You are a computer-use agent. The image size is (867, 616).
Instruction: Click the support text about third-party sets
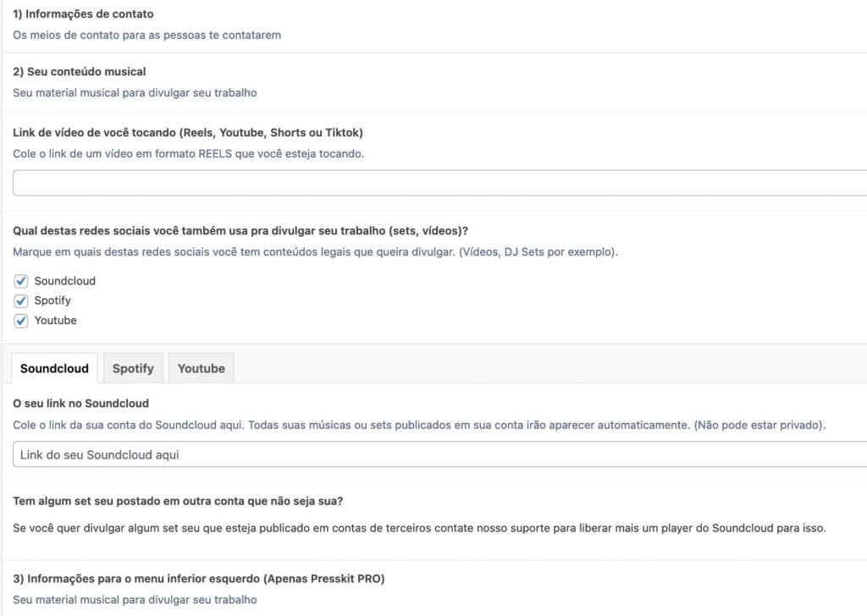pyautogui.click(x=419, y=528)
